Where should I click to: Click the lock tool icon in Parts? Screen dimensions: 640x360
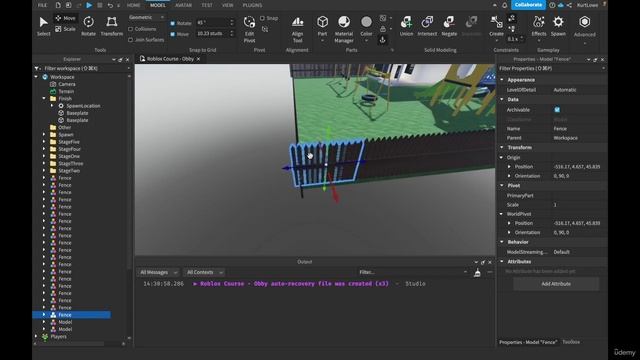click(382, 29)
